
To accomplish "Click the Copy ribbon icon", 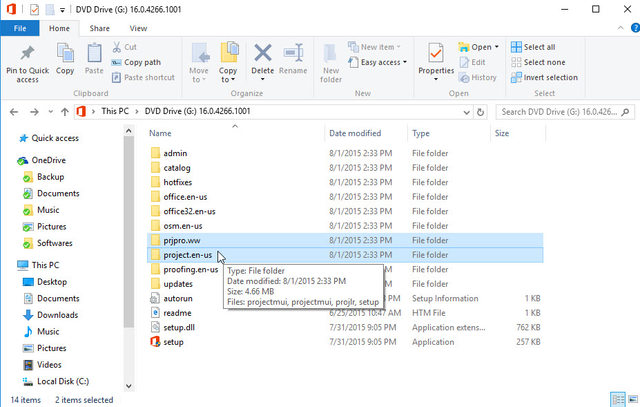I will click(65, 54).
